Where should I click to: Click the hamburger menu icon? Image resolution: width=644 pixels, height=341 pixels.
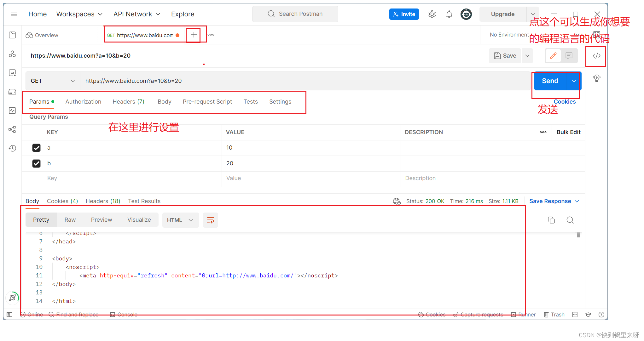click(x=14, y=14)
